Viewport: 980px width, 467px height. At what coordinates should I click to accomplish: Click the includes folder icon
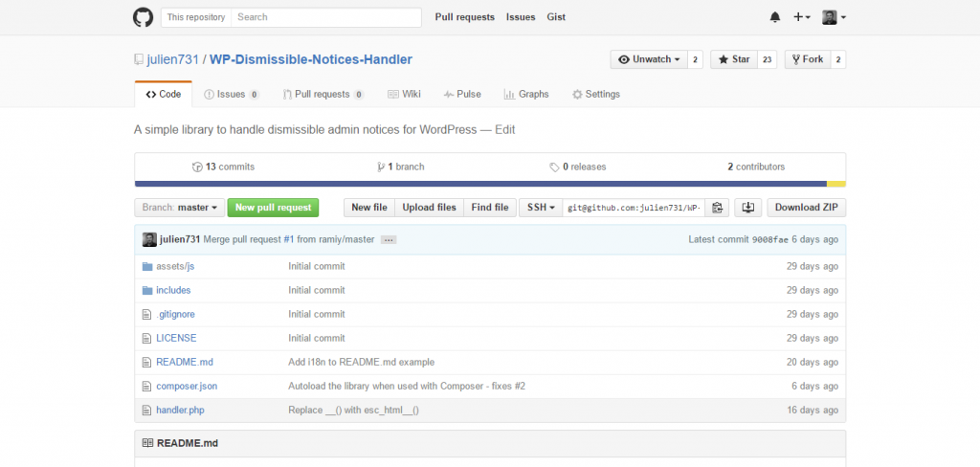click(x=147, y=290)
